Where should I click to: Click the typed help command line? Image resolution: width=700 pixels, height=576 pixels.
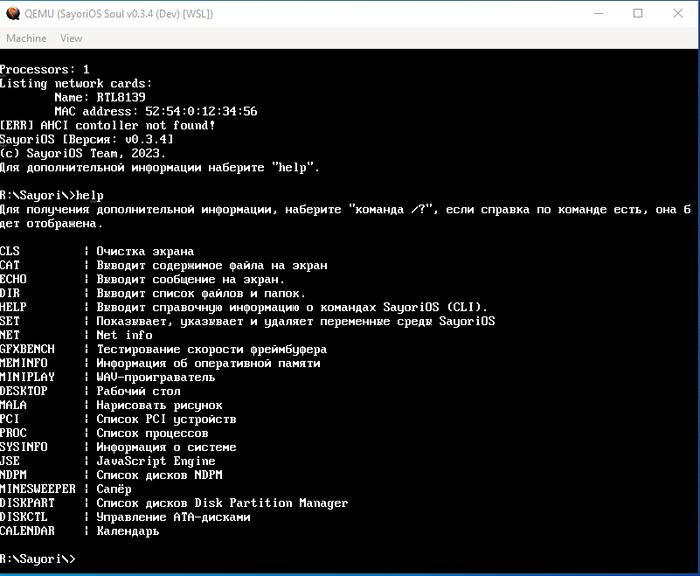(52, 196)
